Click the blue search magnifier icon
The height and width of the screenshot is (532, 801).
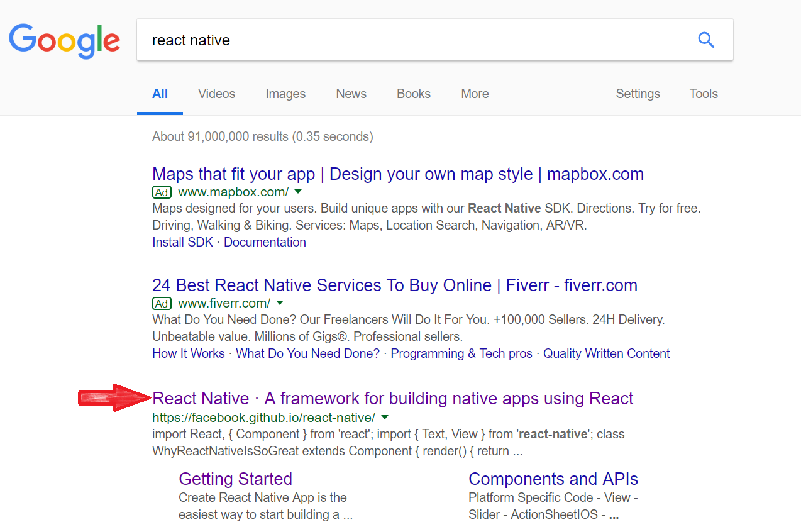coord(705,40)
